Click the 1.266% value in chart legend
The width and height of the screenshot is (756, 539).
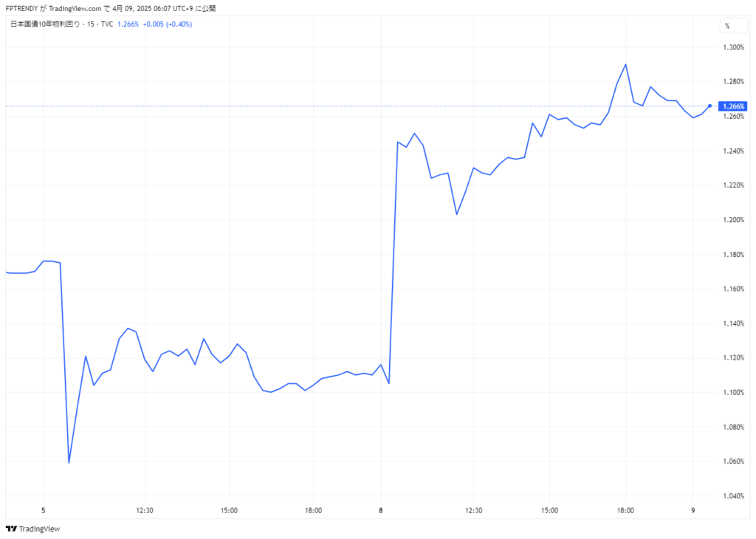point(128,24)
